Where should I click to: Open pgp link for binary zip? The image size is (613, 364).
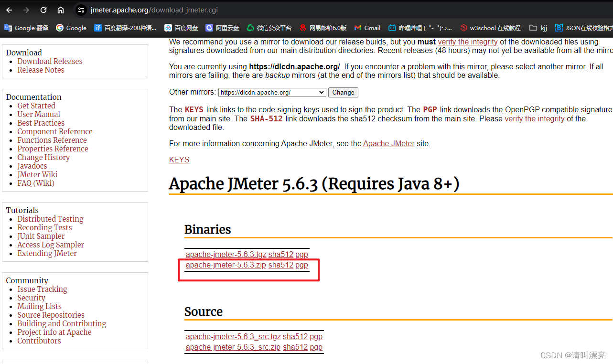click(x=301, y=265)
